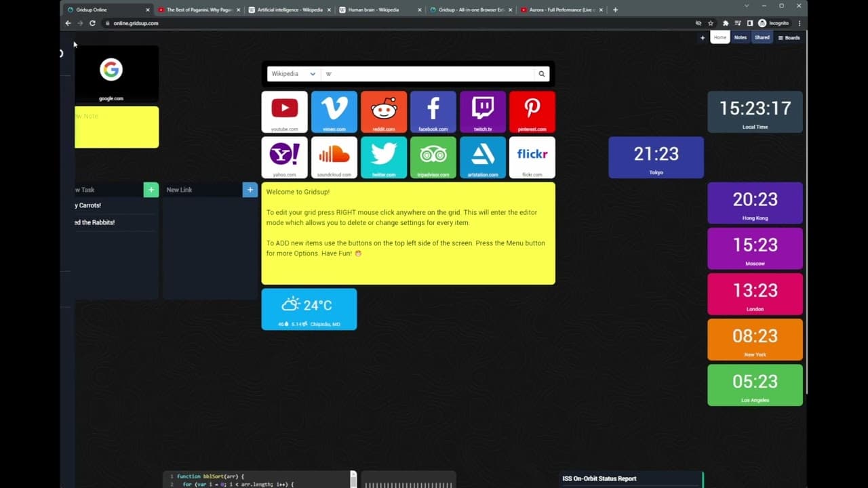Image resolution: width=868 pixels, height=488 pixels.
Task: Click the Local Time clock widget
Action: coord(755,112)
